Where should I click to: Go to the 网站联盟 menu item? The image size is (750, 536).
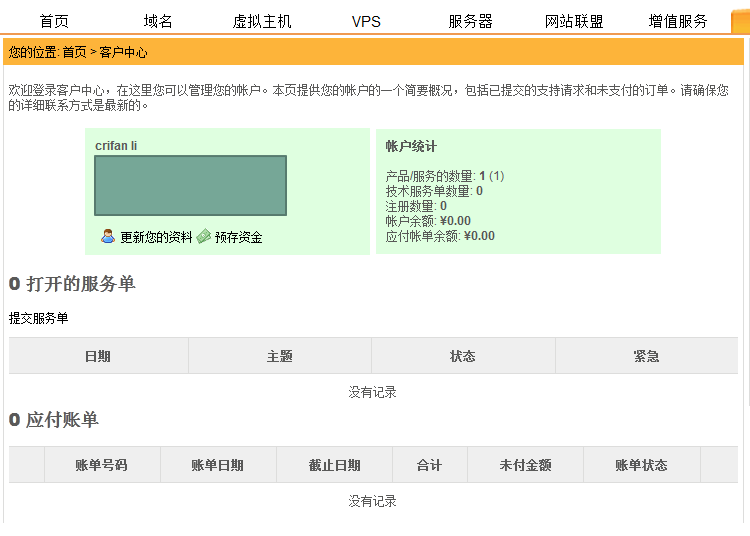click(574, 21)
